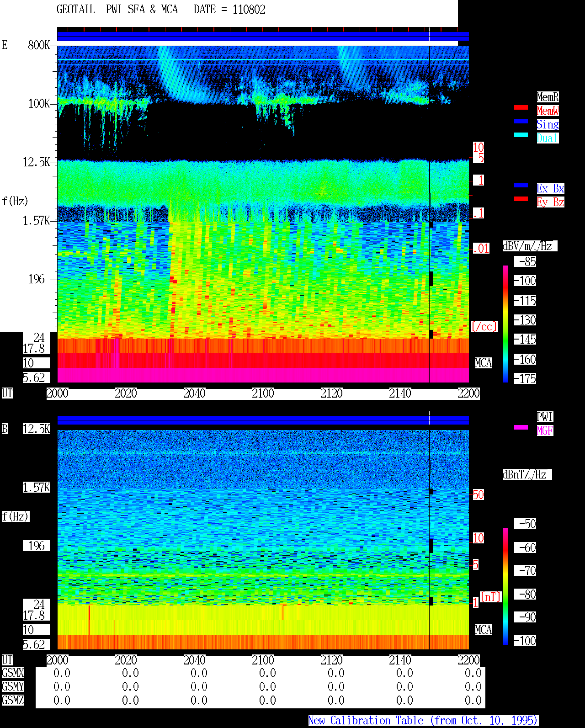The image size is (585, 728).
Task: Click the DATE = 110802 text
Action: (229, 10)
